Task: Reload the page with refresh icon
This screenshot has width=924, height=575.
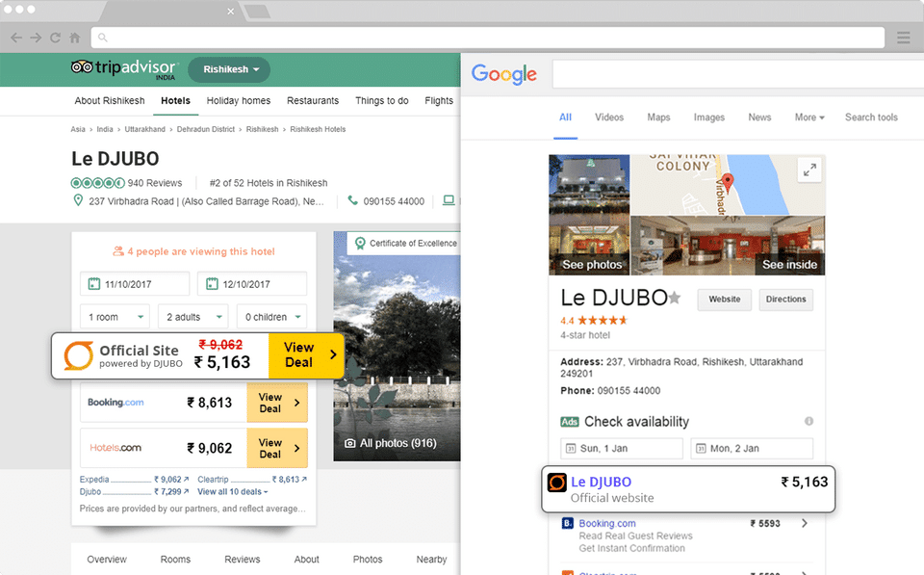Action: coord(56,38)
